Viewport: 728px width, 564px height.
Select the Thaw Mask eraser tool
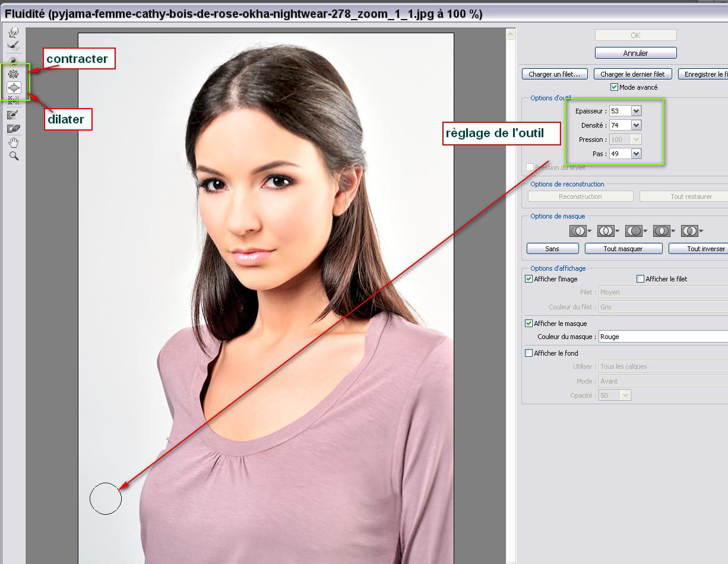coord(13,128)
